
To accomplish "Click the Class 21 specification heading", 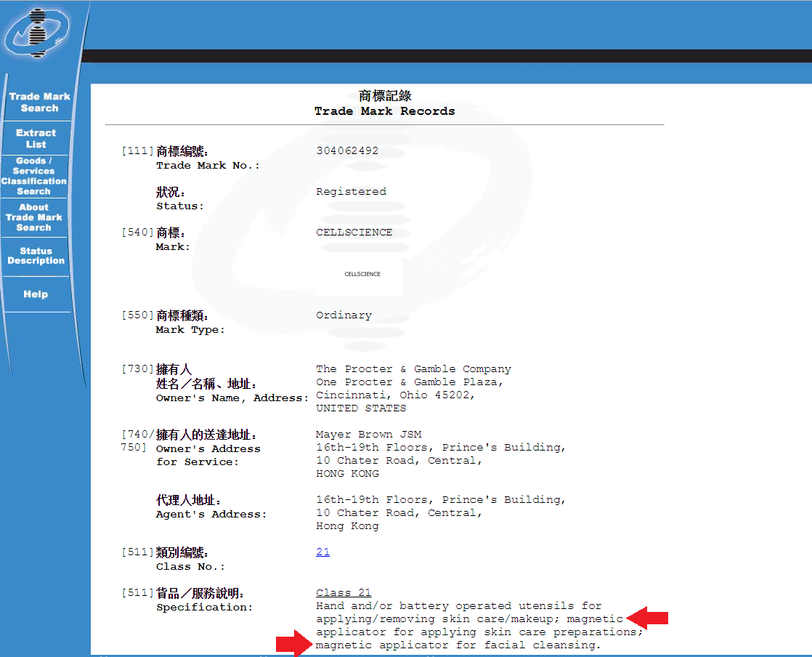I will [x=344, y=592].
